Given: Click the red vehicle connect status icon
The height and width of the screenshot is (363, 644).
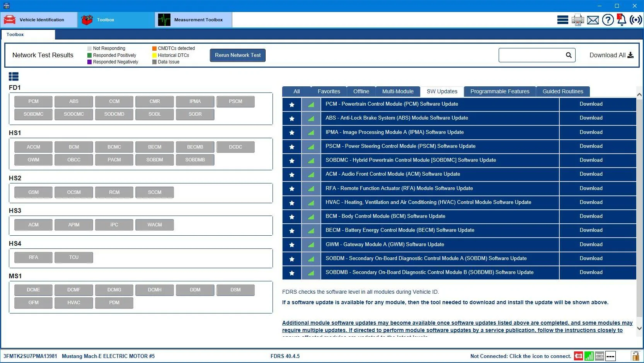Looking at the screenshot, I should coord(578,356).
